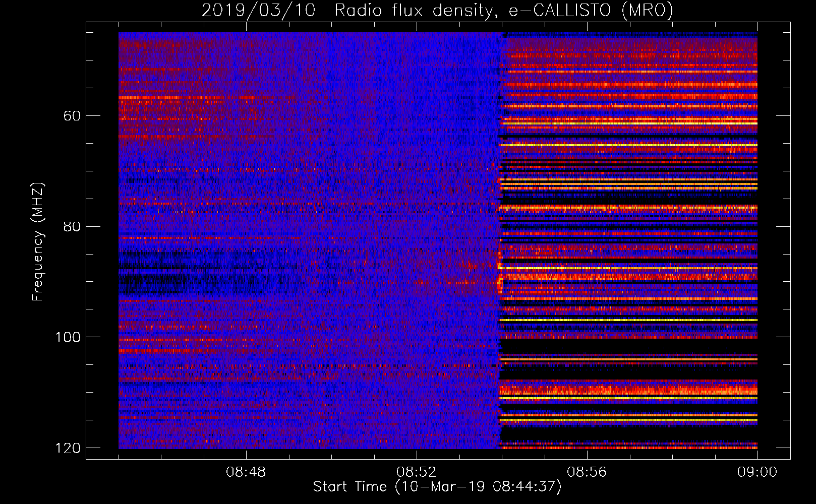Image resolution: width=816 pixels, height=504 pixels.
Task: Click the 'Start Time (10-Mar-19 08:44:37)' label
Action: click(437, 487)
